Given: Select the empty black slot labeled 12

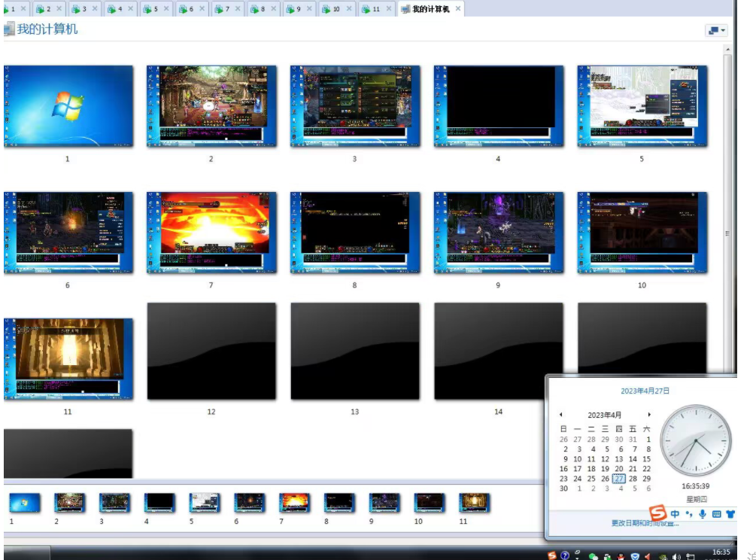Looking at the screenshot, I should tap(211, 352).
